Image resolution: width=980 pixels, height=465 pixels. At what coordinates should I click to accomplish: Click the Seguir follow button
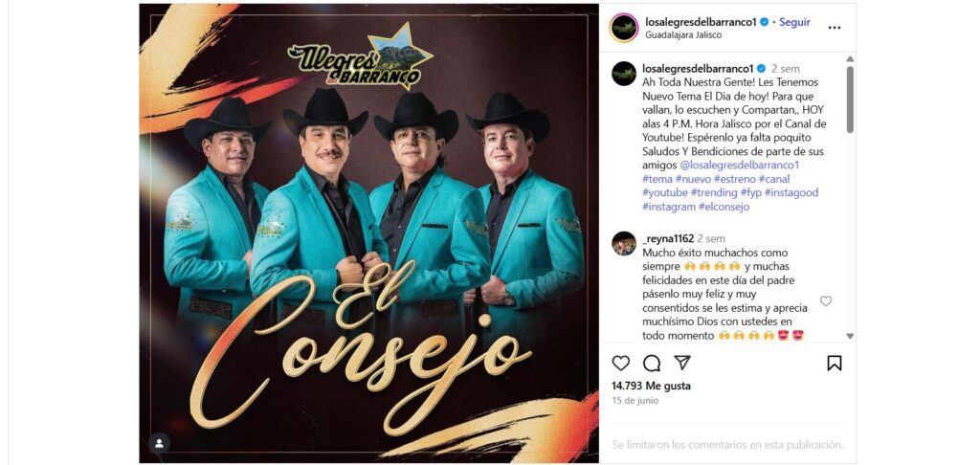click(x=794, y=22)
